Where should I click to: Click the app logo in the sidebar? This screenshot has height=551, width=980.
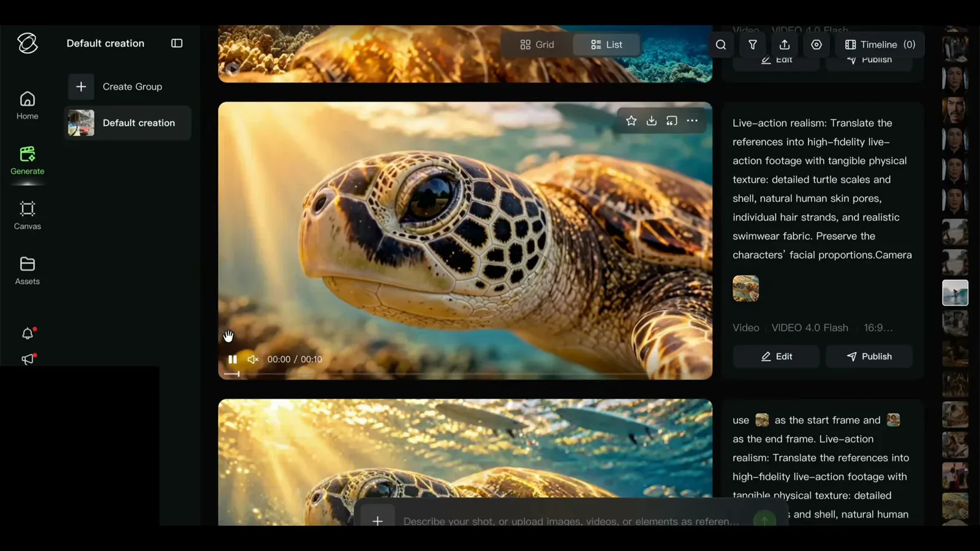28,43
